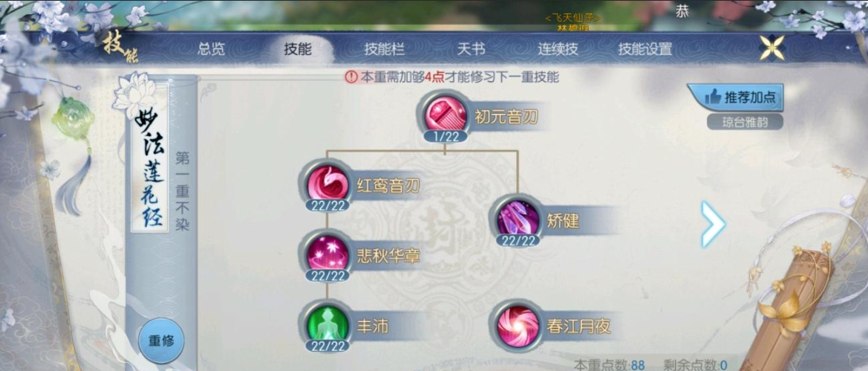The image size is (868, 371).
Task: Switch to the 连续技 tab
Action: [x=558, y=49]
